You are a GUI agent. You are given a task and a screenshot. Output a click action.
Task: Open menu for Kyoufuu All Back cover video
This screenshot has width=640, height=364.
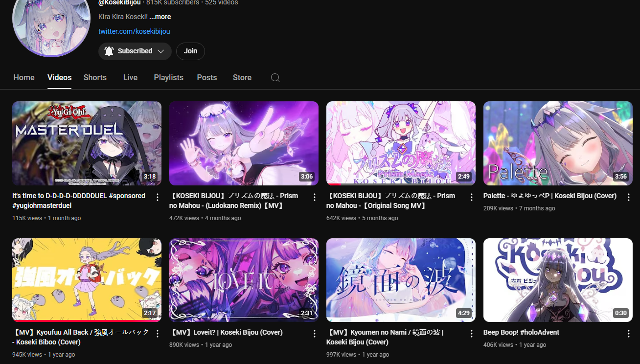click(158, 334)
